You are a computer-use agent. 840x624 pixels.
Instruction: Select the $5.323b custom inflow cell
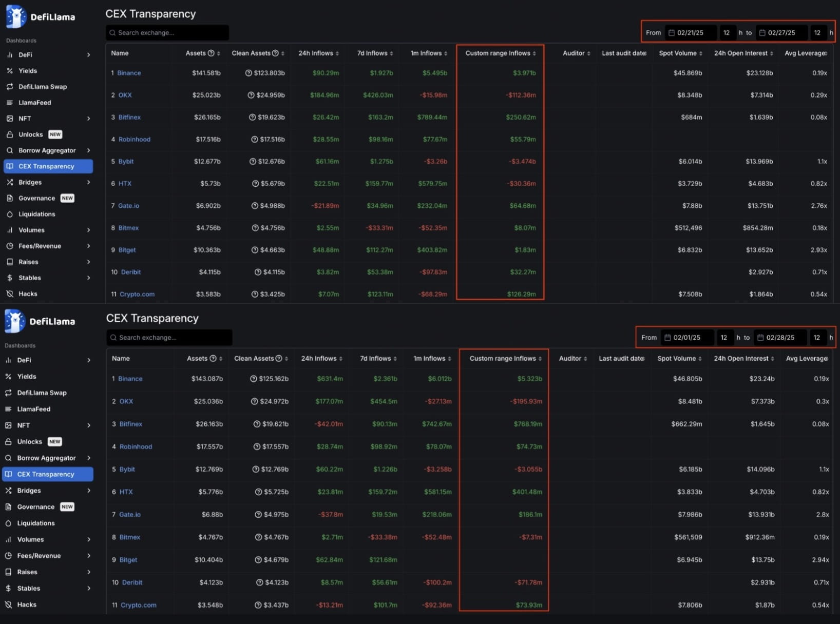click(530, 379)
